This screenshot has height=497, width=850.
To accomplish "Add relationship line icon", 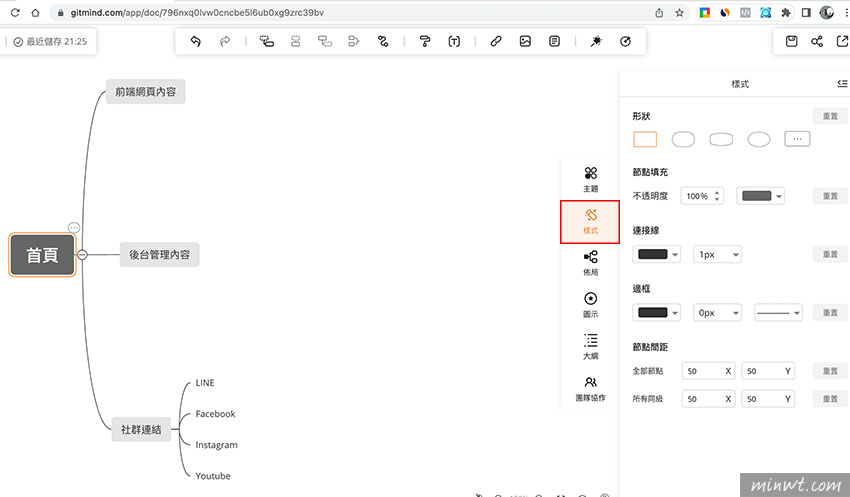I will tap(383, 41).
